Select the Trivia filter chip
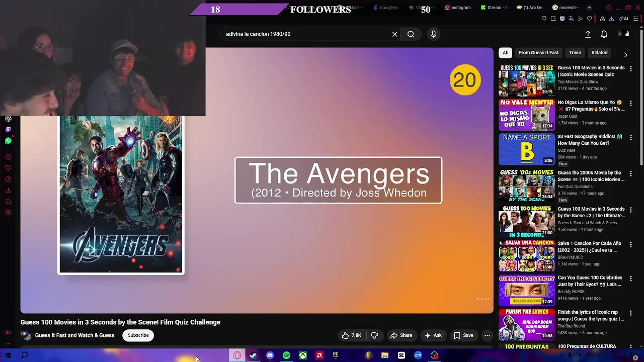Screen dimensions: 644x362 tap(575, 53)
